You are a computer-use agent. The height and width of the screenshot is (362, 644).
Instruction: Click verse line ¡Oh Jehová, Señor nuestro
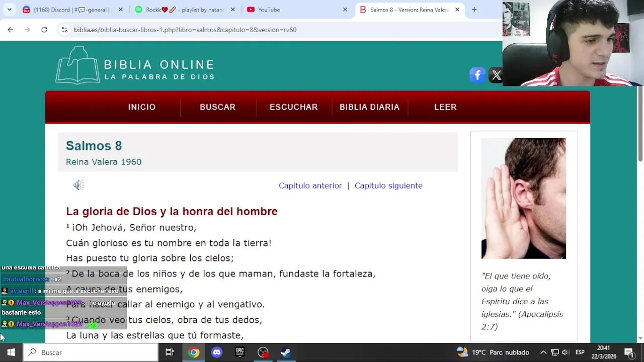(x=131, y=228)
